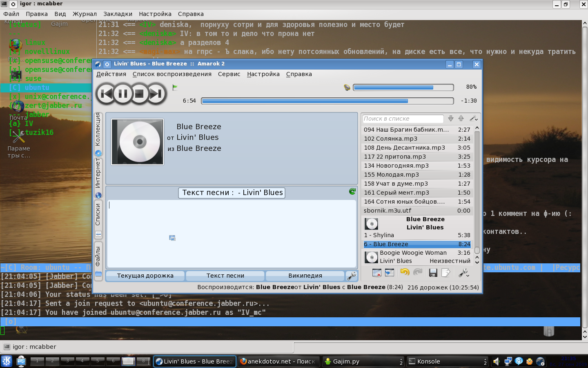This screenshot has width=588, height=368.
Task: Switch to the Файлы sidebar tab
Action: click(x=98, y=262)
